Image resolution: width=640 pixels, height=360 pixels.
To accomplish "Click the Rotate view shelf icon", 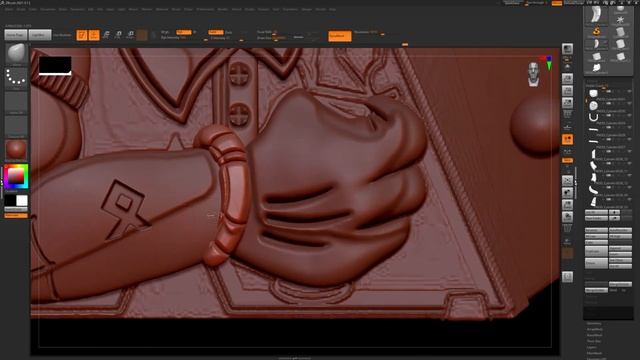I will coord(567,217).
